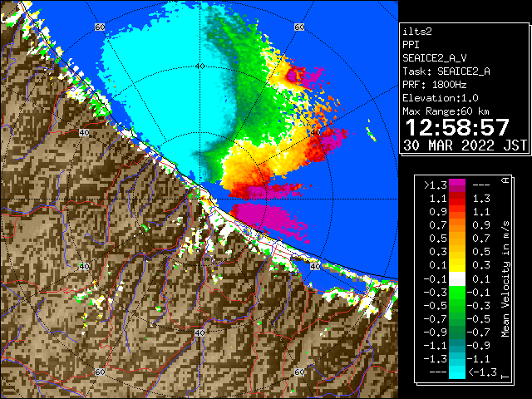The height and width of the screenshot is (399, 532).
Task: Click the "---" label beside the cyan swatch
Action: click(438, 372)
